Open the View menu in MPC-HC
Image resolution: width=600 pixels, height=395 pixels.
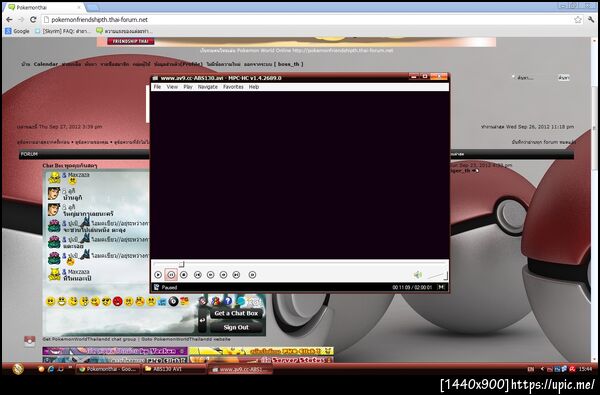point(172,87)
